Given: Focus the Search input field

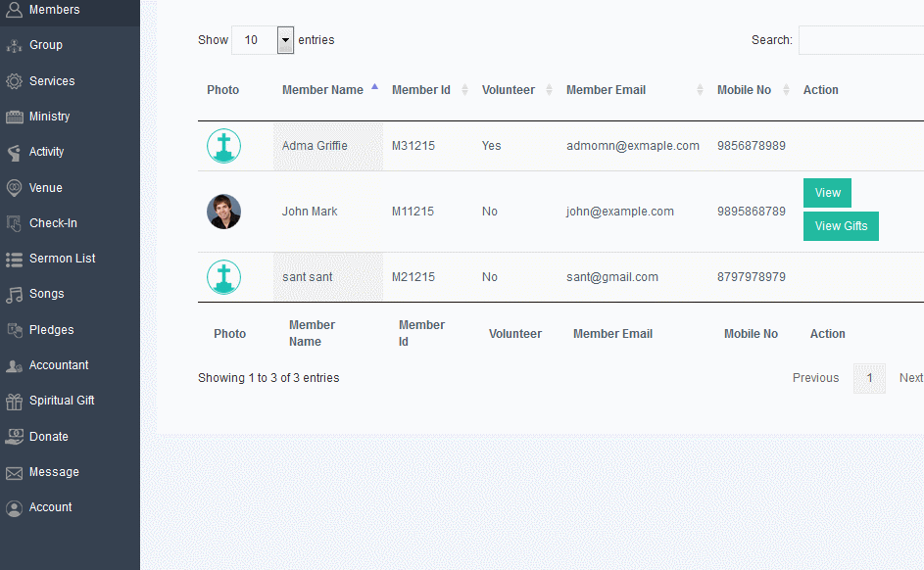Looking at the screenshot, I should tap(861, 40).
